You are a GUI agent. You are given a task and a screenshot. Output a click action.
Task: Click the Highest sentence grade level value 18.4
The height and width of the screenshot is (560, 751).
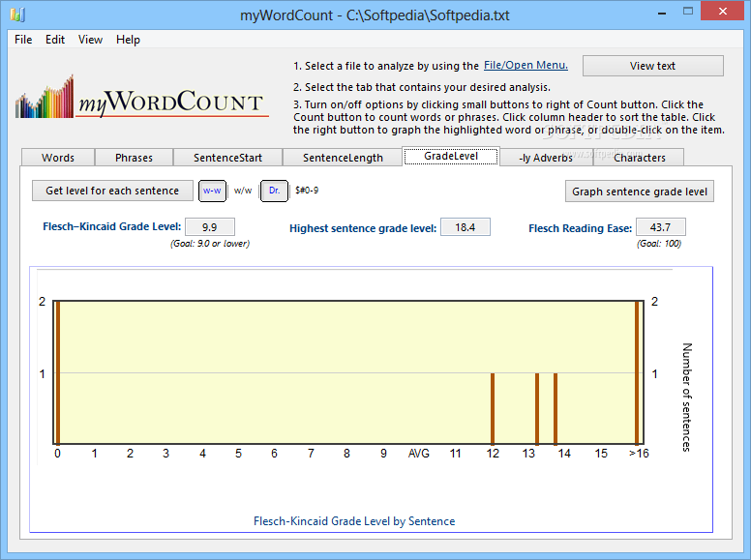(x=466, y=227)
